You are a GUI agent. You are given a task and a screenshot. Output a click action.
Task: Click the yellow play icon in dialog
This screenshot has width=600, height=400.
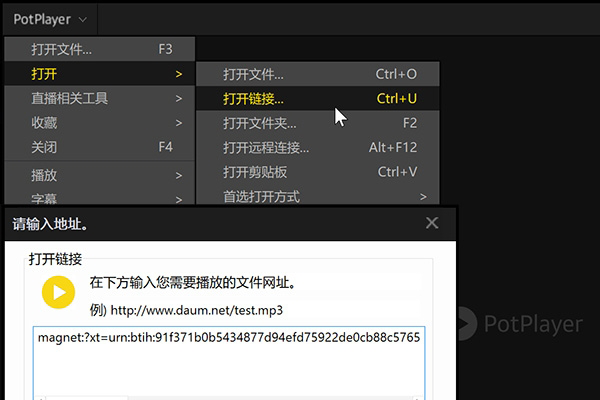point(59,292)
